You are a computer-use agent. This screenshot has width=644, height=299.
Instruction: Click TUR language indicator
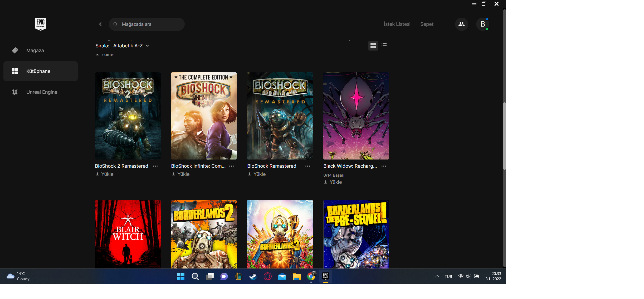[448, 277]
